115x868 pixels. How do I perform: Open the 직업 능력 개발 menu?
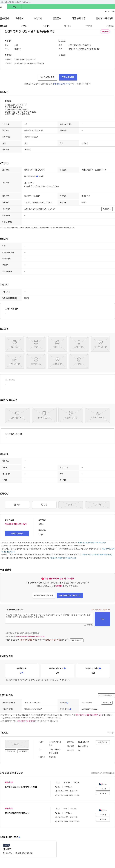79,19
